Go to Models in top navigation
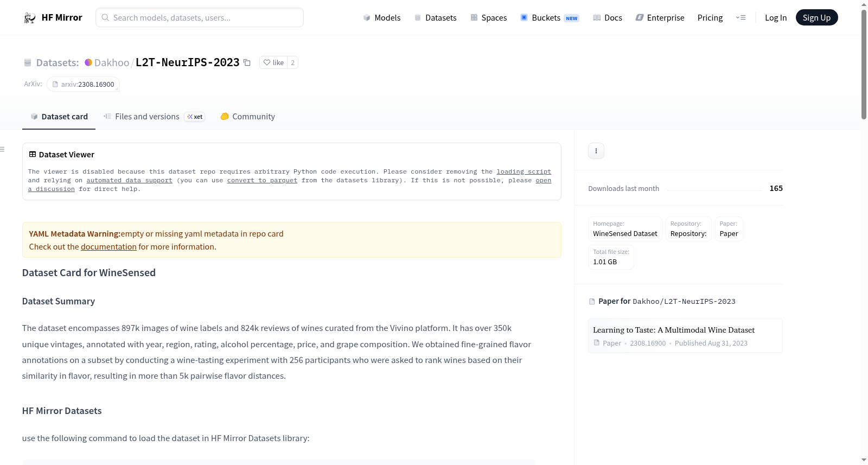 tap(382, 18)
